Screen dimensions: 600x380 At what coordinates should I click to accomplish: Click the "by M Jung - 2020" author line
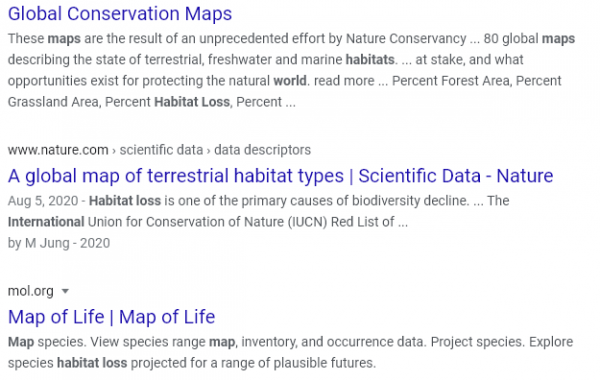[59, 243]
